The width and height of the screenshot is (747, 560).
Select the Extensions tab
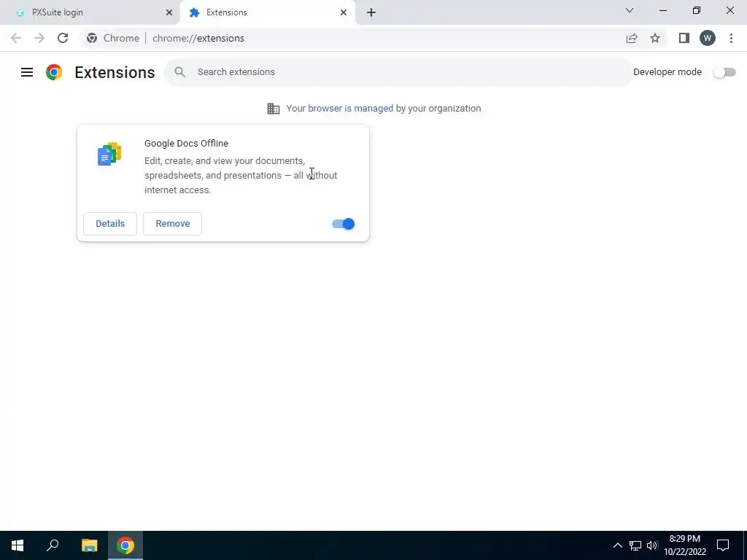pos(268,12)
